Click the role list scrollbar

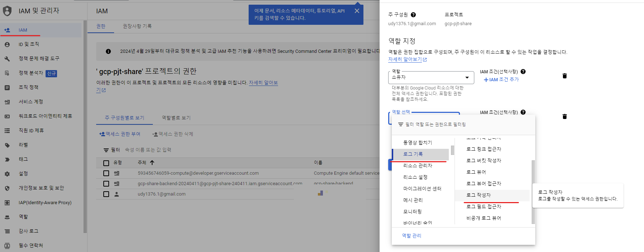533,192
